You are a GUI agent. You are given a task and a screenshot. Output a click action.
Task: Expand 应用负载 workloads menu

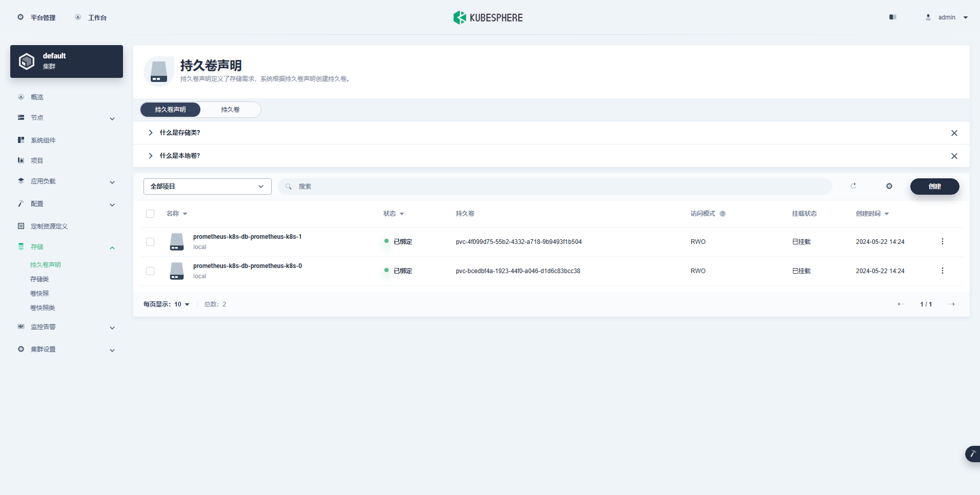pos(67,181)
